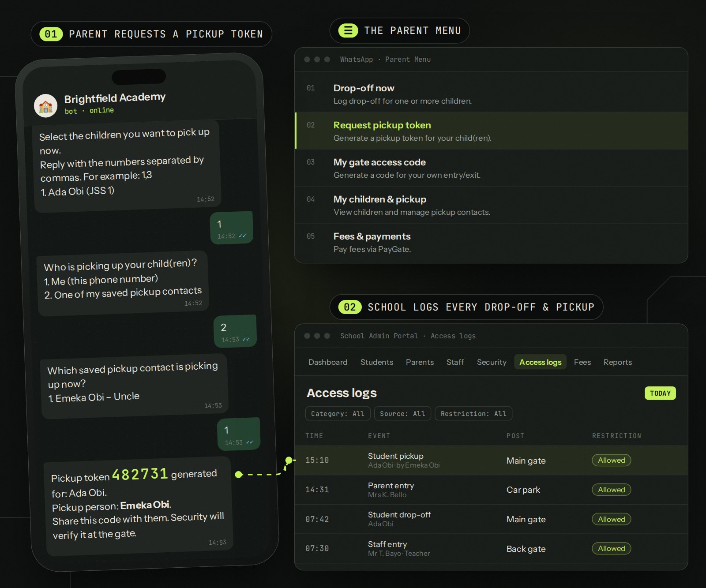Choose Fees & payments menu entry
Image resolution: width=706 pixels, height=588 pixels.
pos(491,242)
